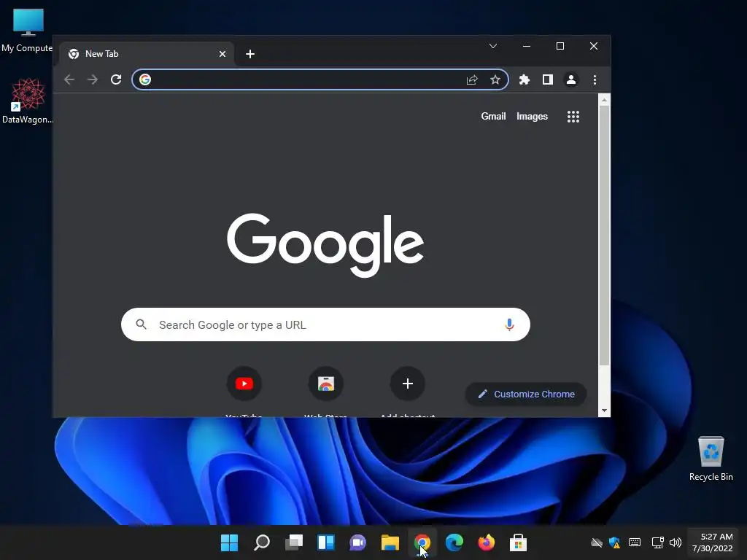Open the Google apps grid
747x560 pixels.
(x=573, y=117)
